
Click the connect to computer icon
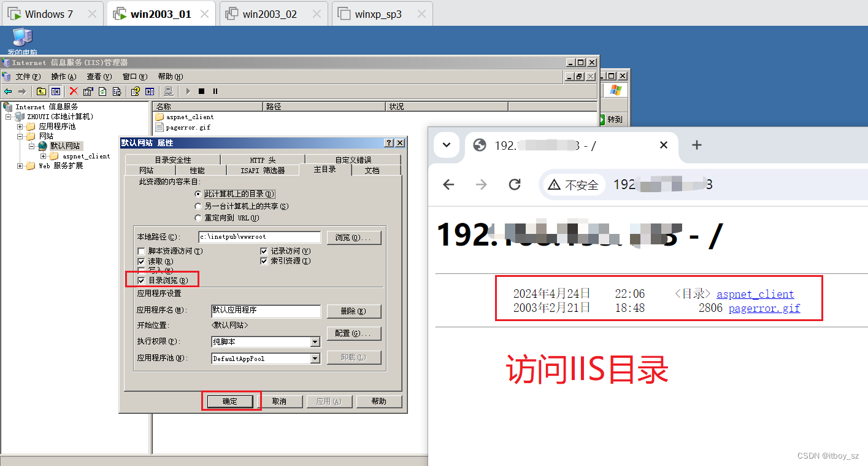coord(168,91)
